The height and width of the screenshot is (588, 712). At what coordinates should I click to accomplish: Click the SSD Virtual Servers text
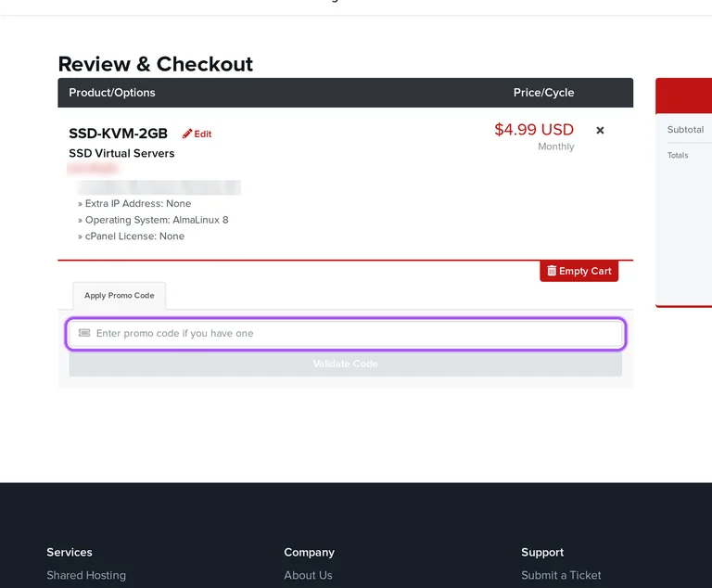[x=121, y=154]
